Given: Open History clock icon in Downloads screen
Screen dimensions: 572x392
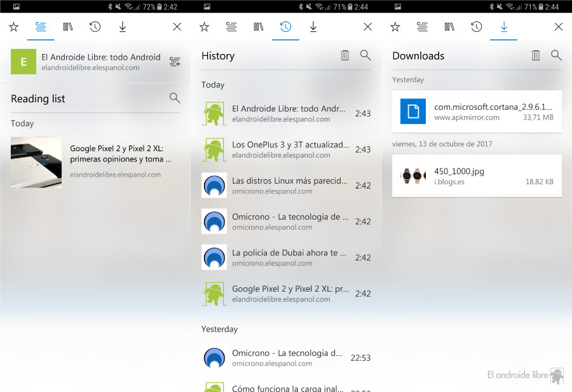Looking at the screenshot, I should point(477,27).
